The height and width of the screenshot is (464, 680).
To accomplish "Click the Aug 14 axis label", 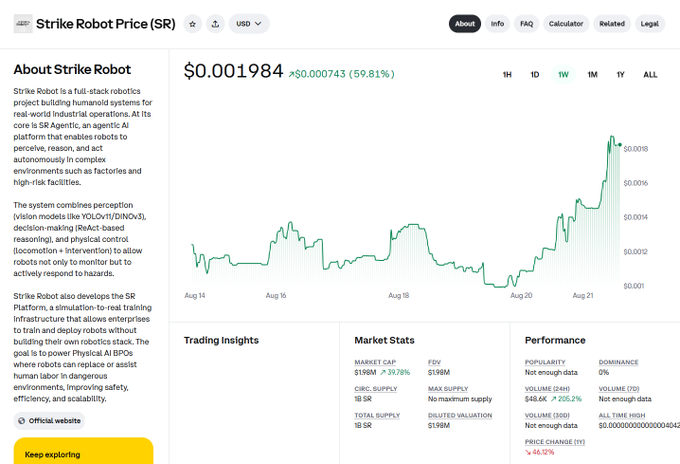I will (195, 295).
